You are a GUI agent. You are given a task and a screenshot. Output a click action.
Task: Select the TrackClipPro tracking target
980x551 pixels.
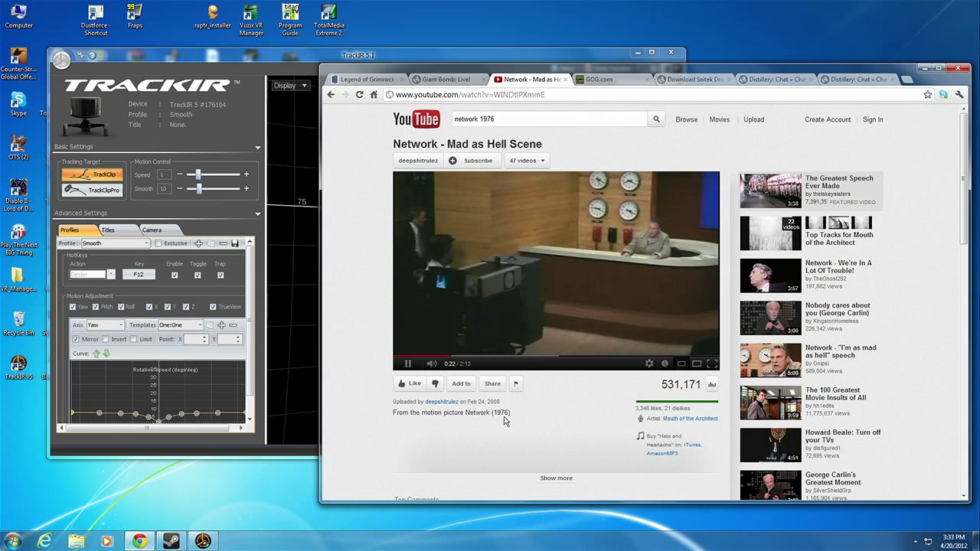(92, 190)
